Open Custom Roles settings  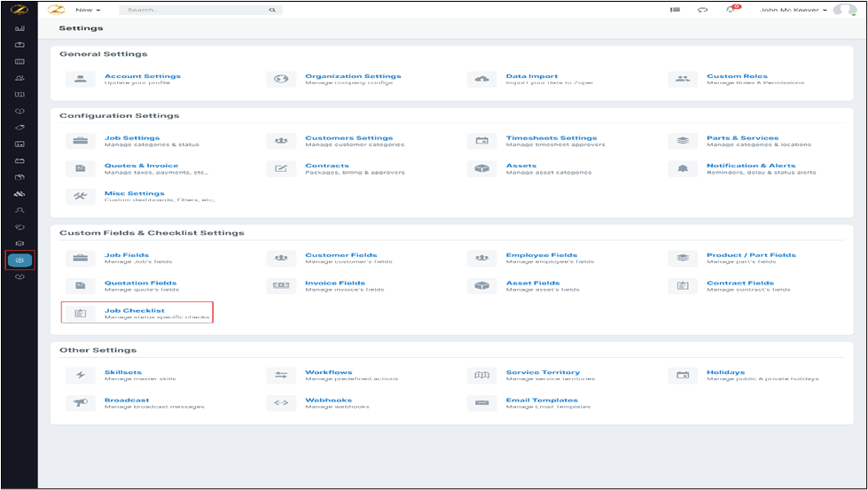click(737, 76)
